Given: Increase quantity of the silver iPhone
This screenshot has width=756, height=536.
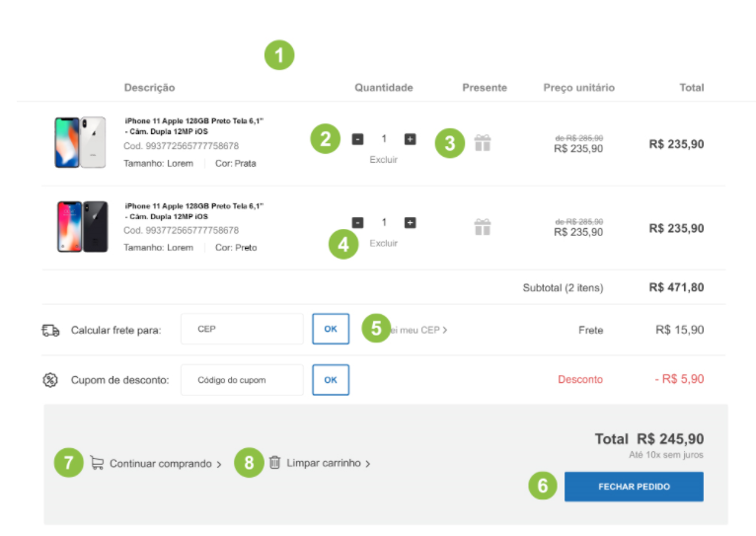Looking at the screenshot, I should (410, 139).
